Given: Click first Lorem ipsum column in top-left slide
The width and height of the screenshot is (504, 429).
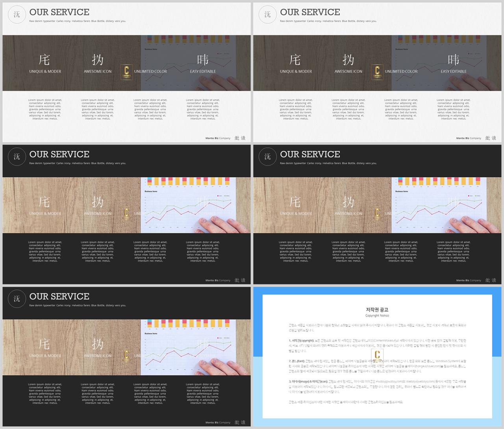Looking at the screenshot, I should click(x=45, y=109).
